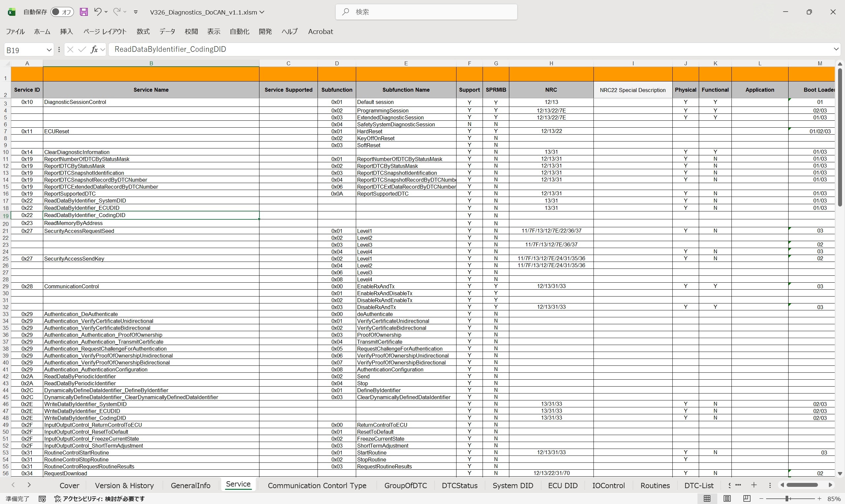Select row 19 header
This screenshot has height=504, width=845.
(x=5, y=216)
